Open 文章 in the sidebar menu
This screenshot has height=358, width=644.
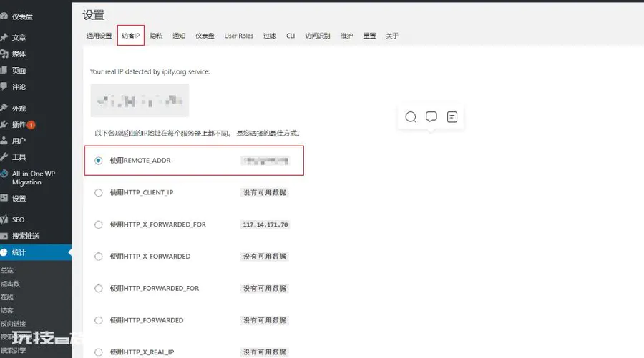(x=19, y=37)
